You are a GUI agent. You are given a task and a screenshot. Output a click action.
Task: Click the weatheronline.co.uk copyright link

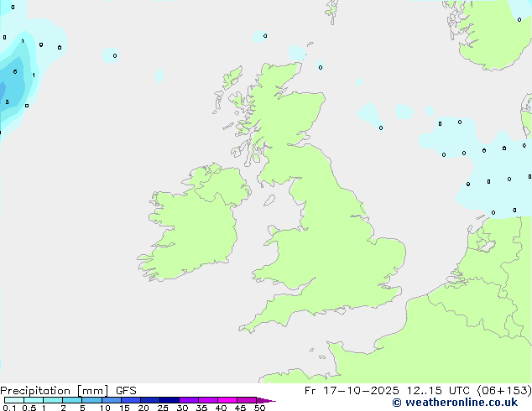[455, 403]
